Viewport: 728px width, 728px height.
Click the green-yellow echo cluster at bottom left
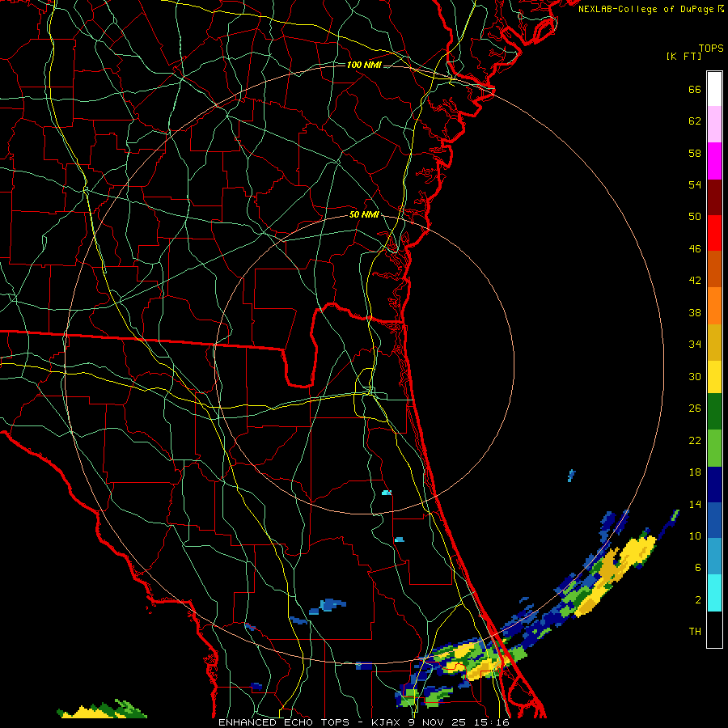coord(102,709)
